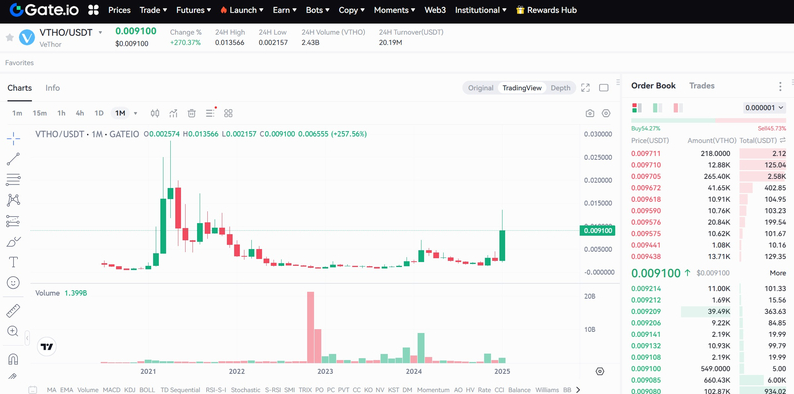Select the 1D timeframe button

pos(99,113)
